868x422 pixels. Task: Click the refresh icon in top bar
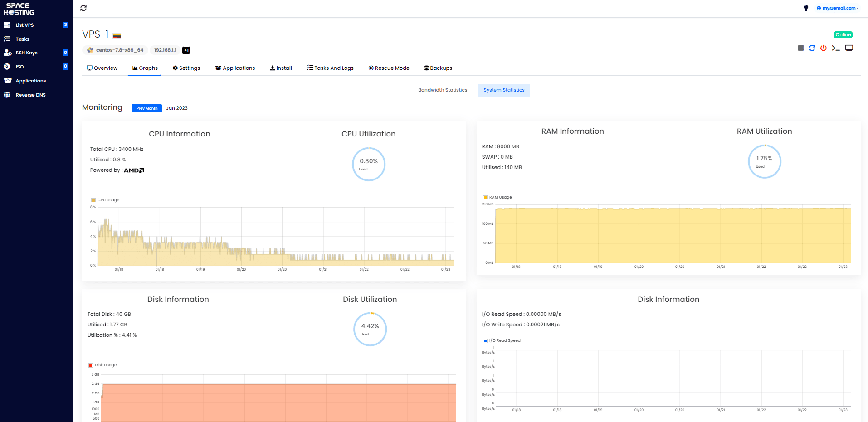point(83,8)
